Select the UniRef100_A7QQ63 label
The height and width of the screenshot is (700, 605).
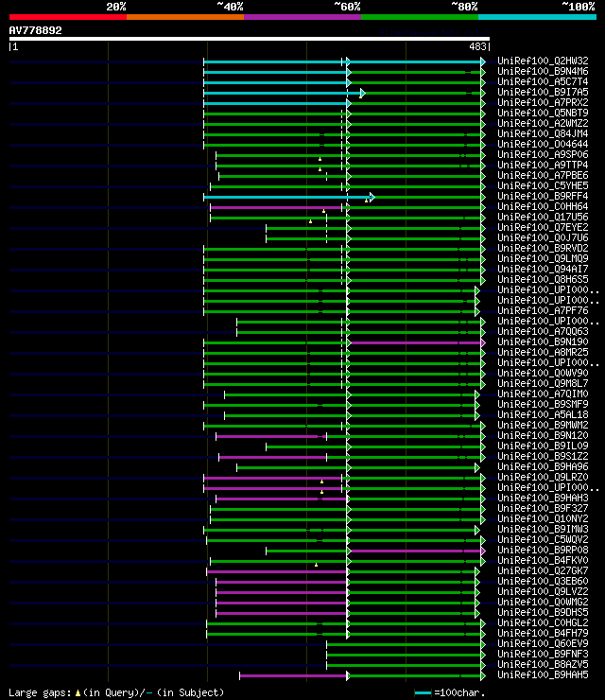coord(543,332)
